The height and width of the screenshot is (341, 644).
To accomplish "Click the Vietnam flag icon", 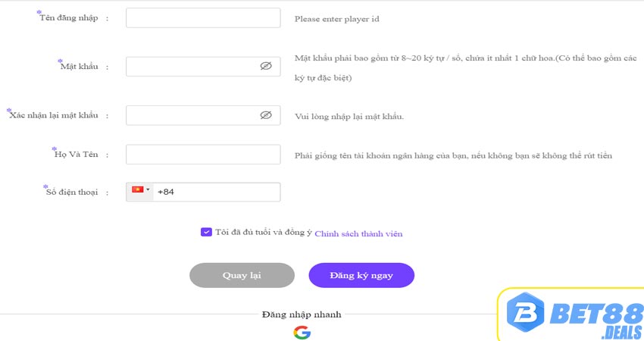I will tap(138, 189).
